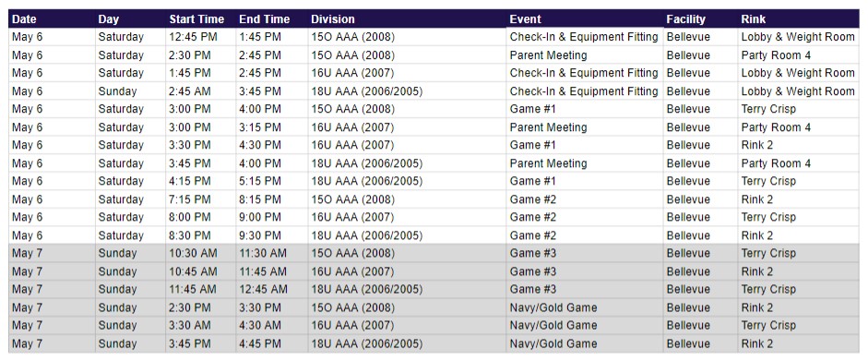Select 18U AAA division in the 11:45 AM row
Viewport: 868px width, 361px height.
pyautogui.click(x=407, y=289)
